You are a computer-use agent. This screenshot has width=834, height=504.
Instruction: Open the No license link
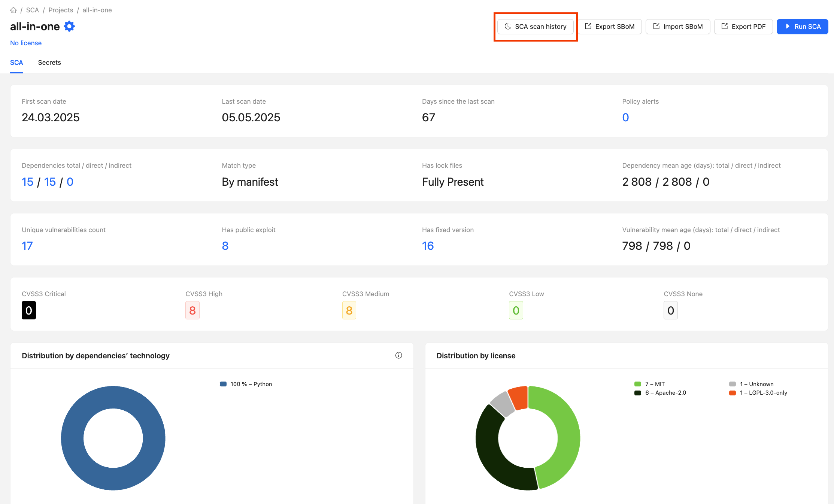click(x=26, y=43)
